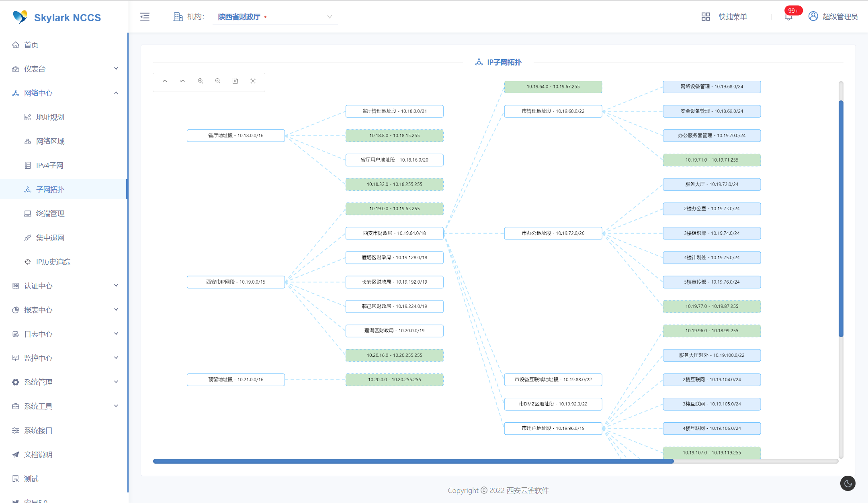
Task: Zoom in on the subnet topology
Action: [x=200, y=81]
